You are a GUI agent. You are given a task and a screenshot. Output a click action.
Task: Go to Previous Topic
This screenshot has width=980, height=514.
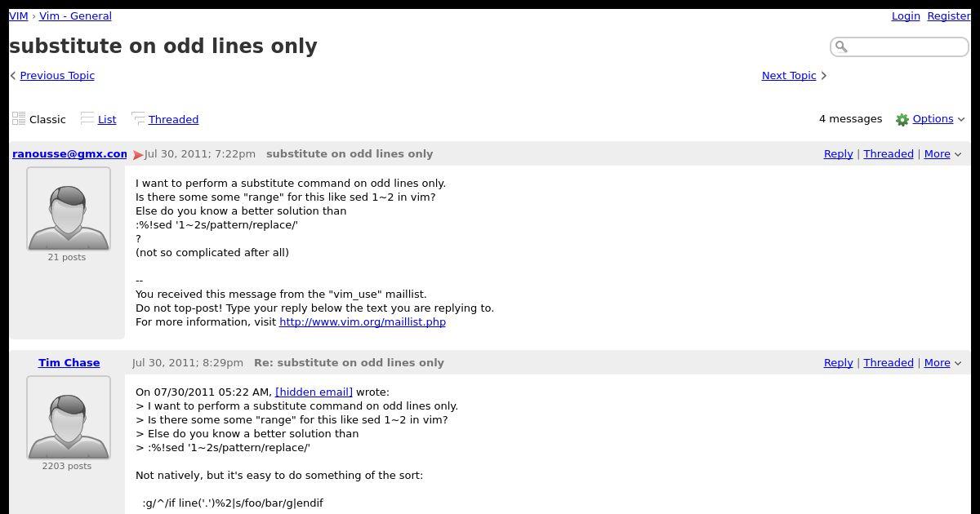click(57, 75)
